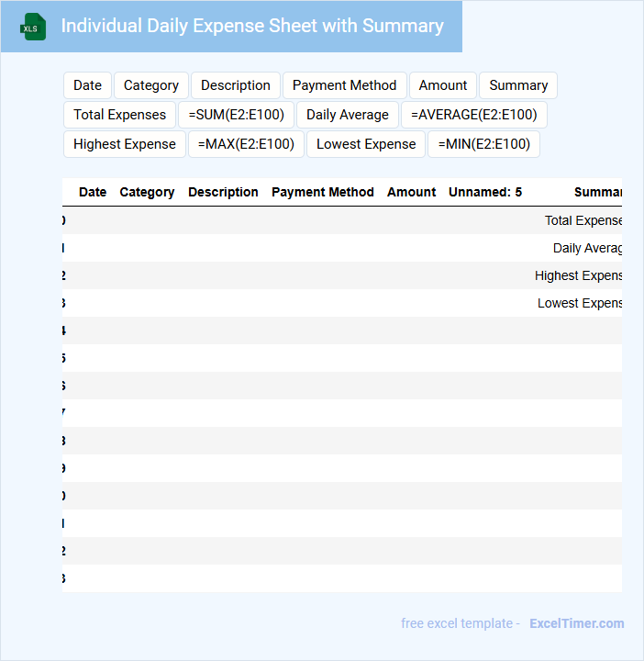
Task: Open the ExcelTimer.com link
Action: point(576,623)
